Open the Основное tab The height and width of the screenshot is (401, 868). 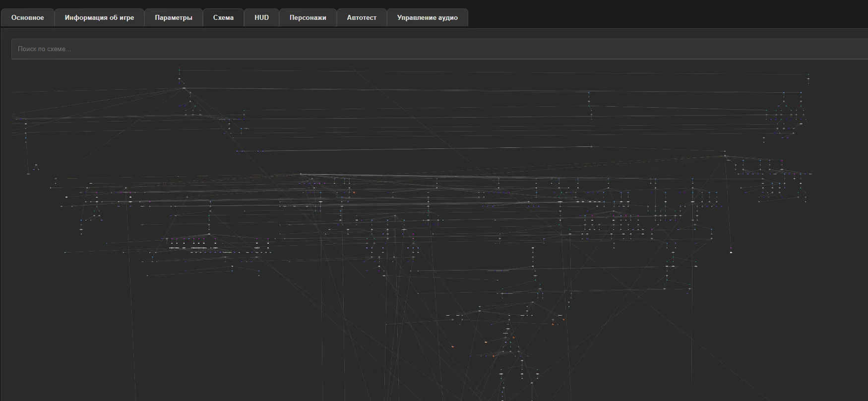click(28, 17)
